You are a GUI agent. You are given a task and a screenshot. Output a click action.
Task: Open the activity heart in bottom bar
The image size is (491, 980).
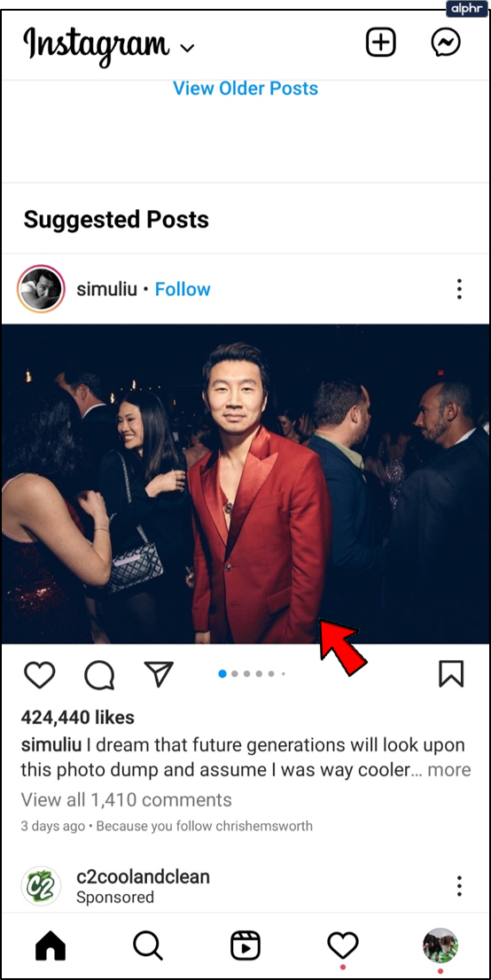[343, 945]
